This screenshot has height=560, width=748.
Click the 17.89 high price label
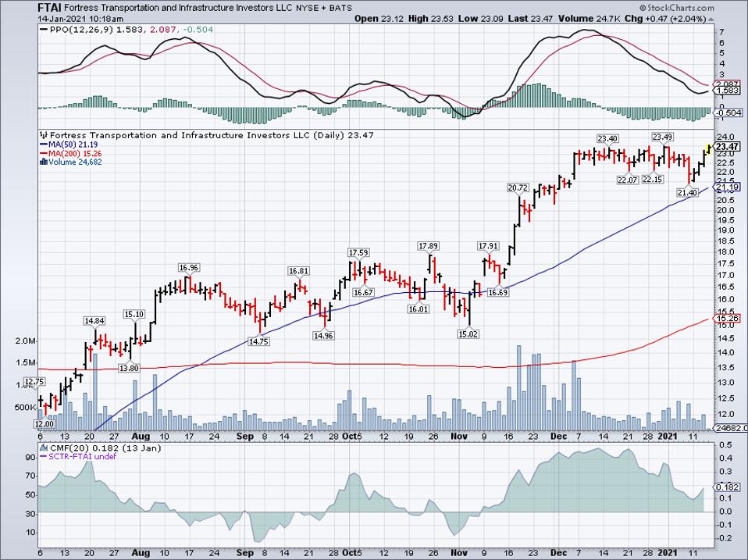428,246
